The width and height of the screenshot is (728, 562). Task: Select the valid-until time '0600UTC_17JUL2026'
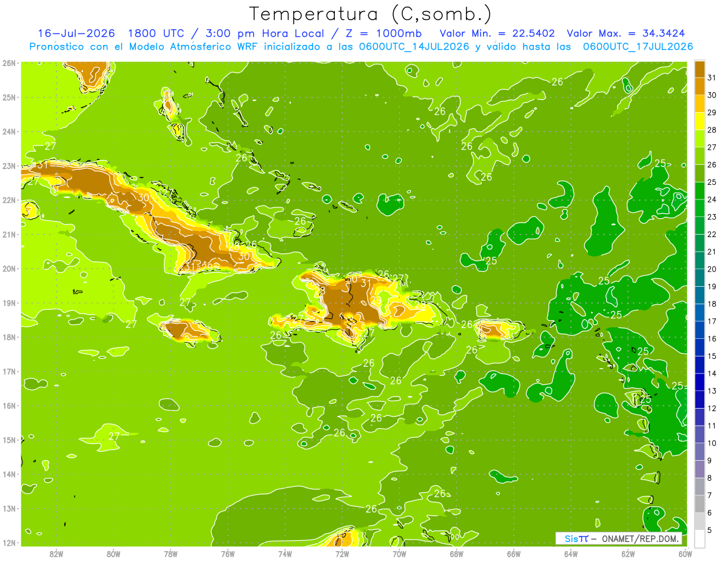point(638,47)
